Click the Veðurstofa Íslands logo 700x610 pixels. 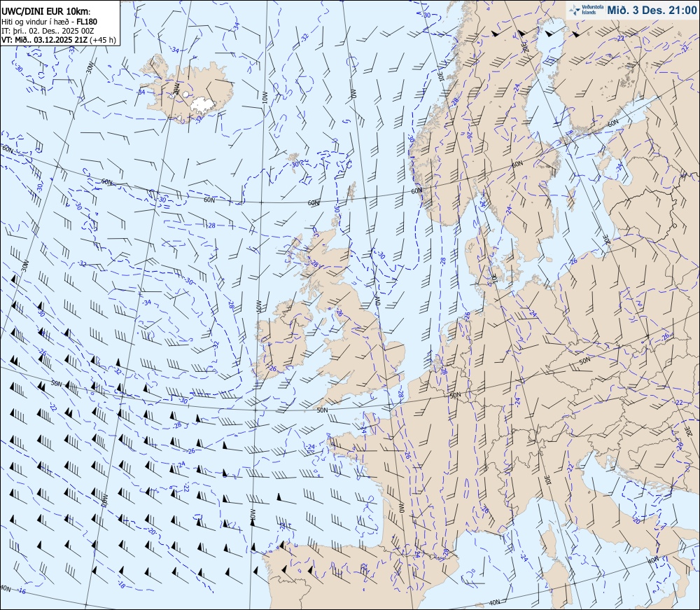pos(586,10)
